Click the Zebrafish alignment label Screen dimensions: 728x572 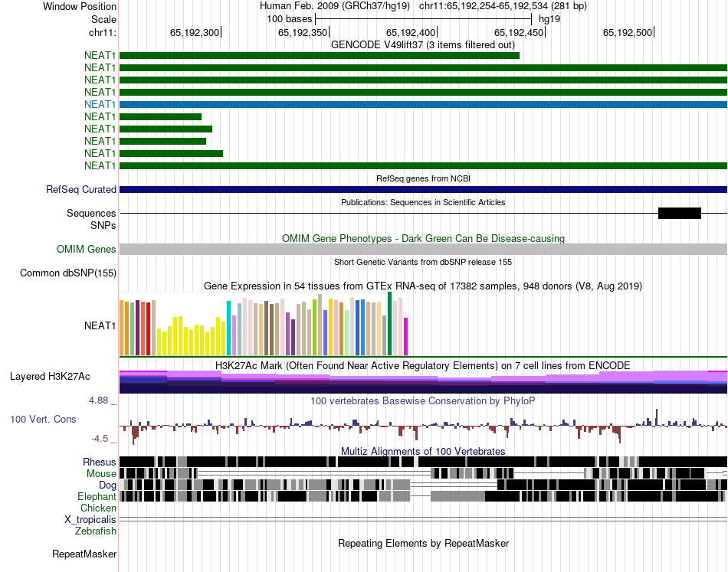click(x=96, y=531)
